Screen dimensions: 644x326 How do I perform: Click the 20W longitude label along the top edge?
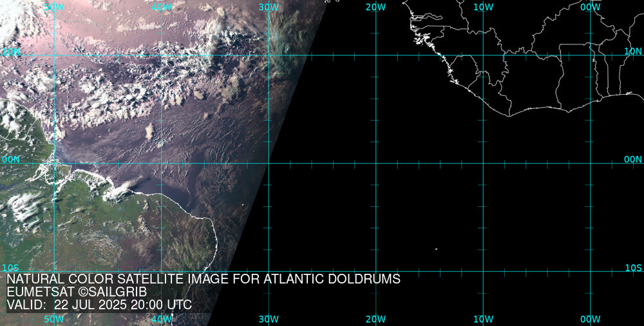click(x=376, y=7)
